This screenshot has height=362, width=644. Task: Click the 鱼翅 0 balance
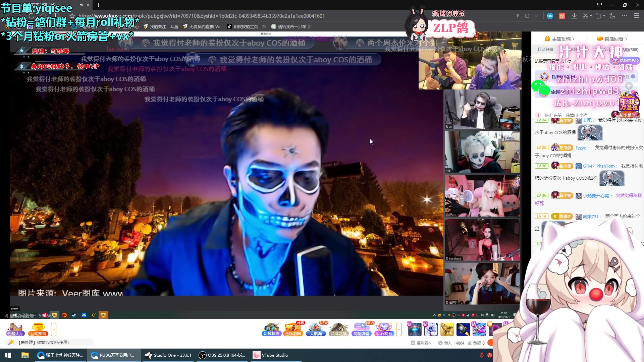(x=476, y=343)
